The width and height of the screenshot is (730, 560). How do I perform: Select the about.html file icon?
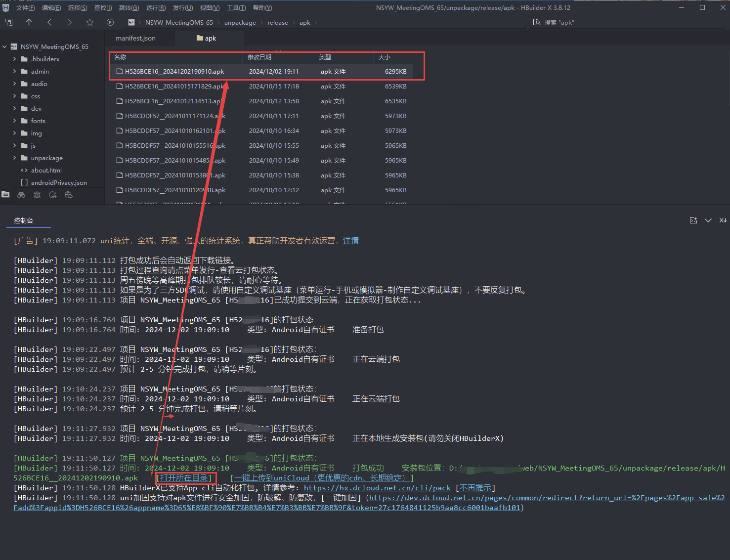24,170
